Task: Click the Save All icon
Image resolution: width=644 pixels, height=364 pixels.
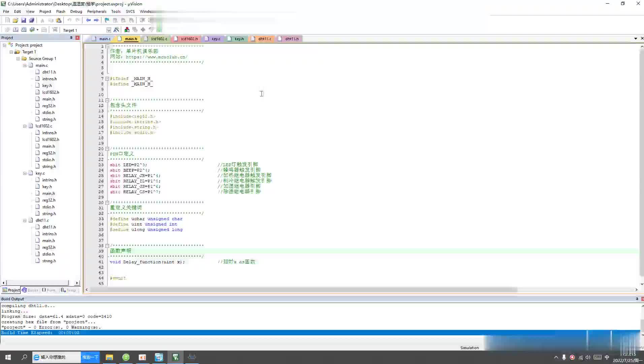Action: 32,20
